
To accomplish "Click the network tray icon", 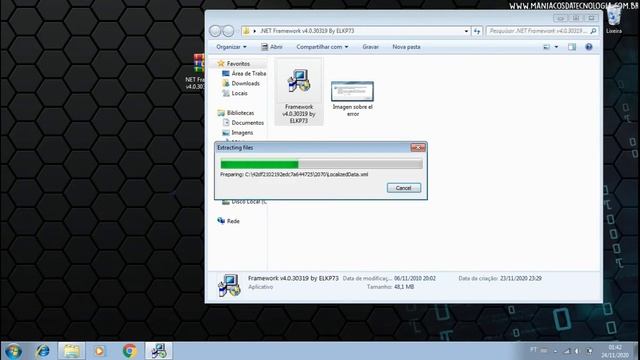I will pos(567,351).
